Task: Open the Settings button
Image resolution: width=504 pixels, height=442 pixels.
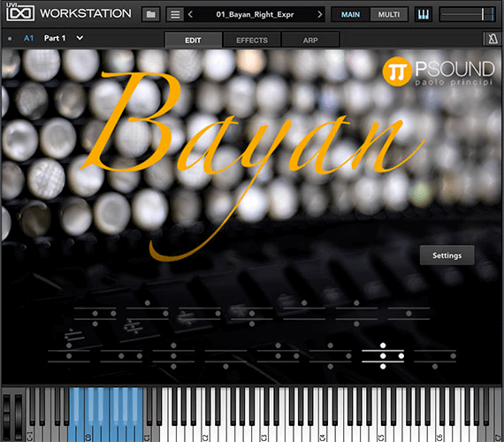Action: tap(447, 255)
